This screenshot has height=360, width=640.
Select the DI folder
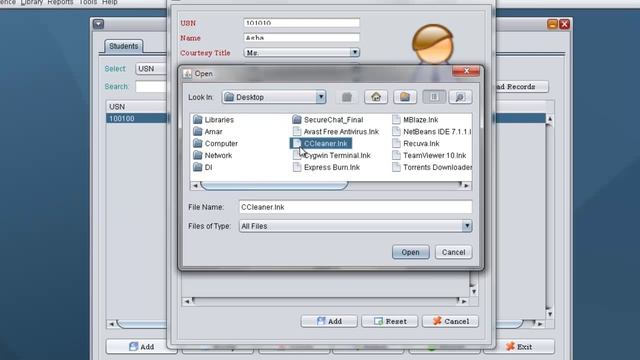click(x=203, y=167)
